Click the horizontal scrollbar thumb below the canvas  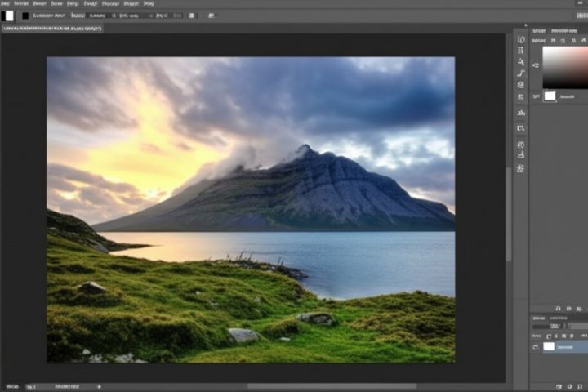coord(332,386)
